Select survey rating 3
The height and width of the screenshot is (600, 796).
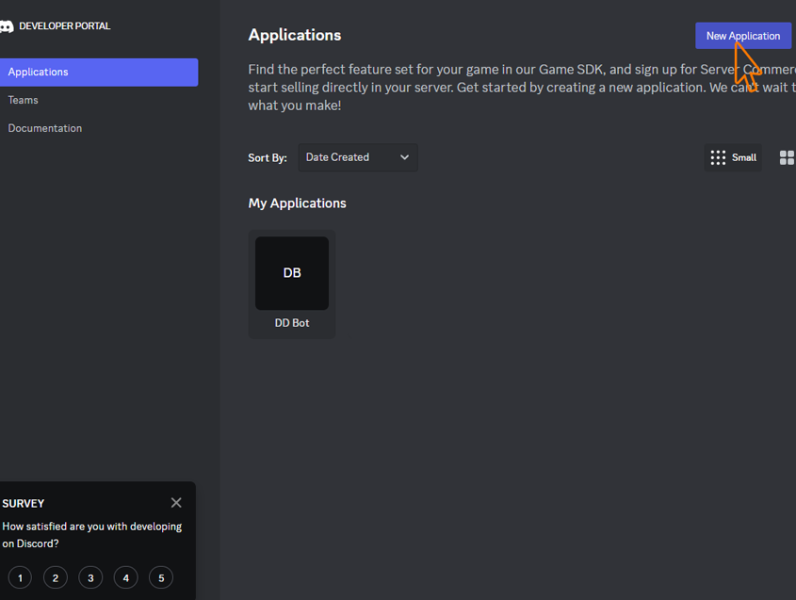(x=91, y=578)
